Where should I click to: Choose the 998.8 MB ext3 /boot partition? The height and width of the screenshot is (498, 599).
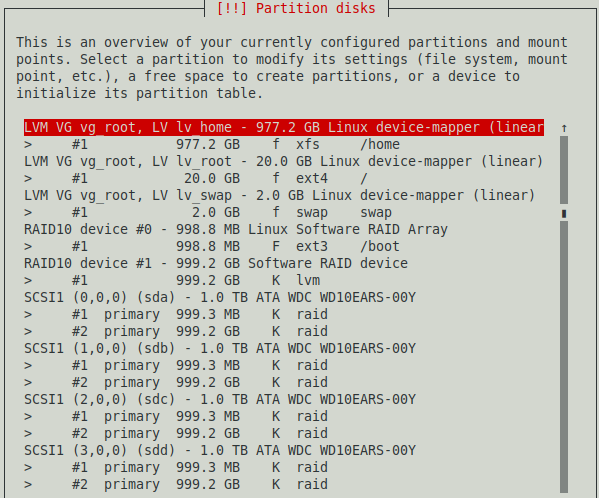(284, 246)
